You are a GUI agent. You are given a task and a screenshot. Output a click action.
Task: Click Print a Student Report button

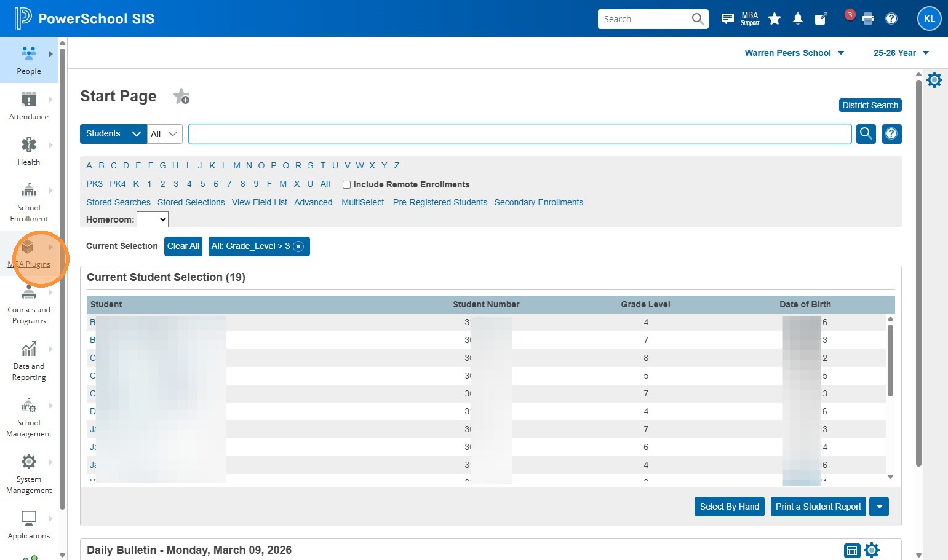pyautogui.click(x=818, y=507)
